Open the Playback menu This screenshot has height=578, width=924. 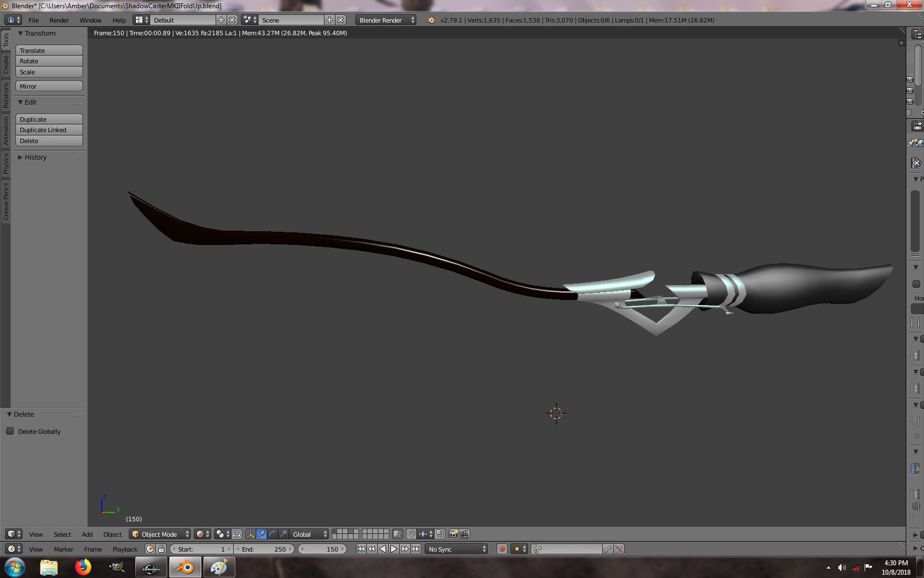coord(125,549)
